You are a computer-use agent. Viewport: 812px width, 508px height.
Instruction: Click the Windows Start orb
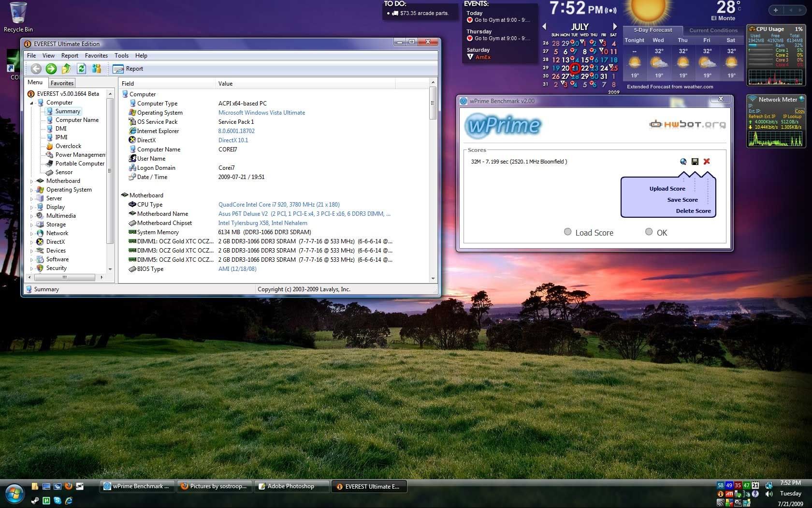click(x=14, y=493)
